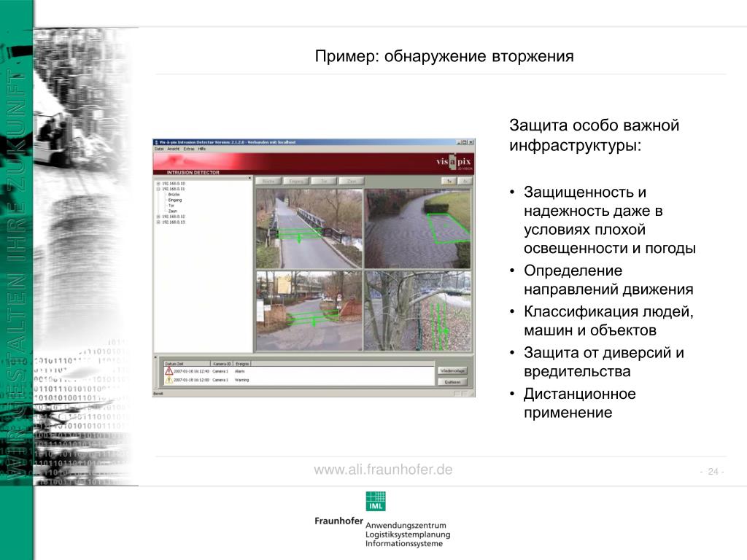Click the first view-layout icon button
Viewport: 747px width, 560px height.
(x=449, y=182)
